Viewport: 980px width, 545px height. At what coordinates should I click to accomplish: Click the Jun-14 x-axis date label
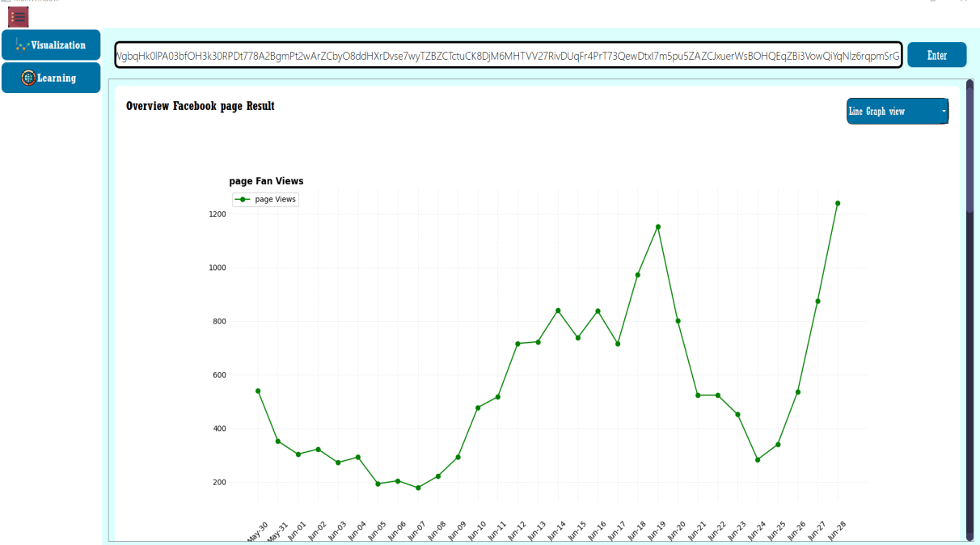555,530
